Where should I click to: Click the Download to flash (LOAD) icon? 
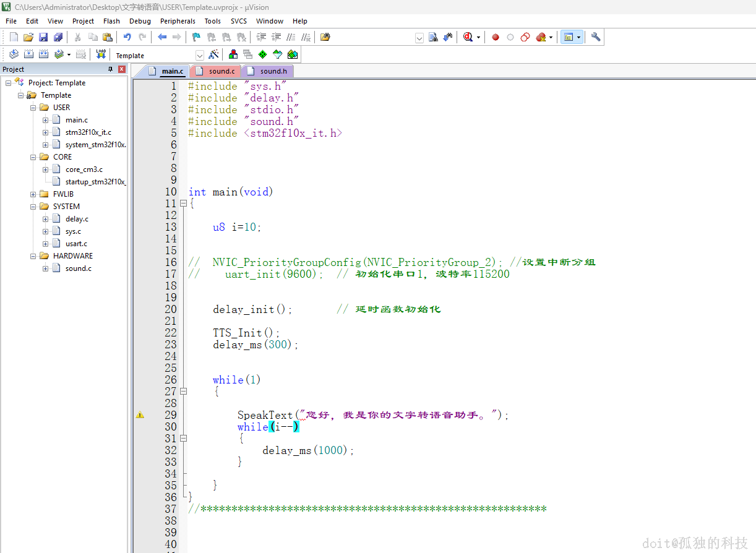pyautogui.click(x=101, y=54)
